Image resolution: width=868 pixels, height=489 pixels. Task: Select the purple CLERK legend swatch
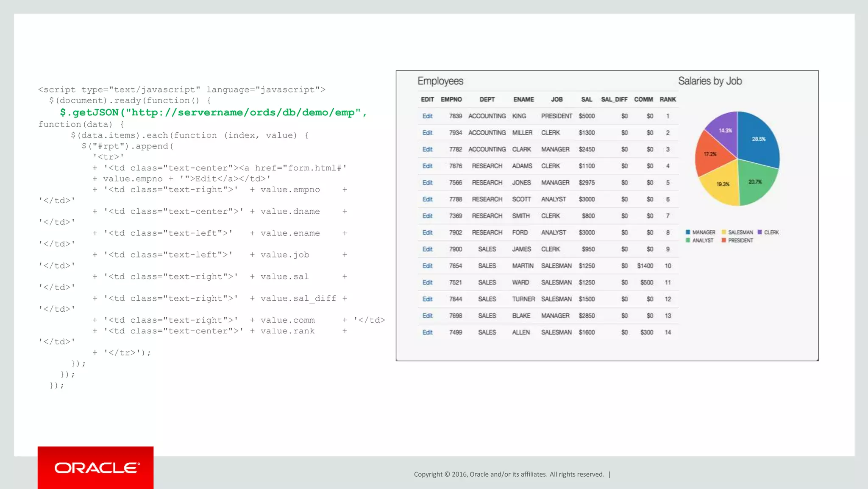[760, 232]
